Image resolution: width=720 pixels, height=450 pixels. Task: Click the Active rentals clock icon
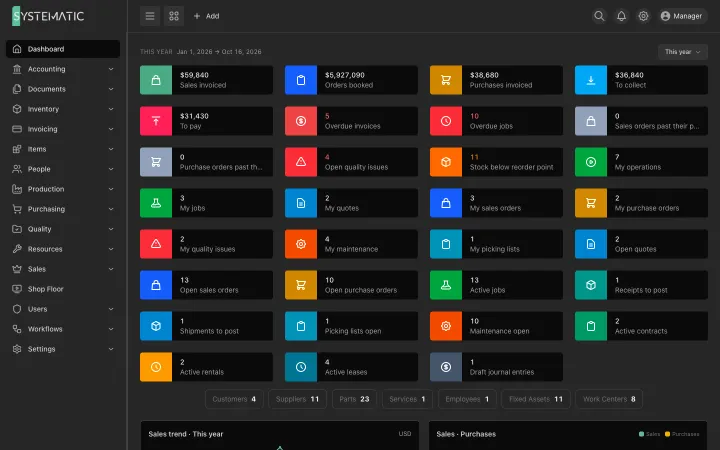156,367
